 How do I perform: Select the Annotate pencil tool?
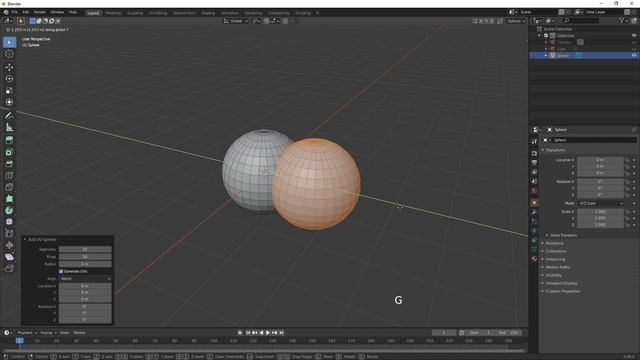pos(9,116)
